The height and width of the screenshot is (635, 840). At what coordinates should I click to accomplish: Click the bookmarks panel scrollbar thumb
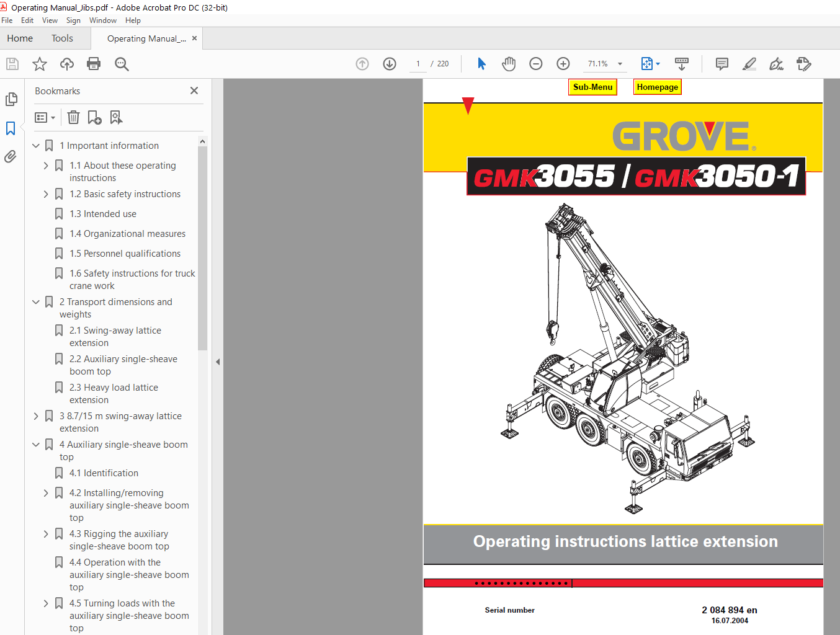(202, 248)
